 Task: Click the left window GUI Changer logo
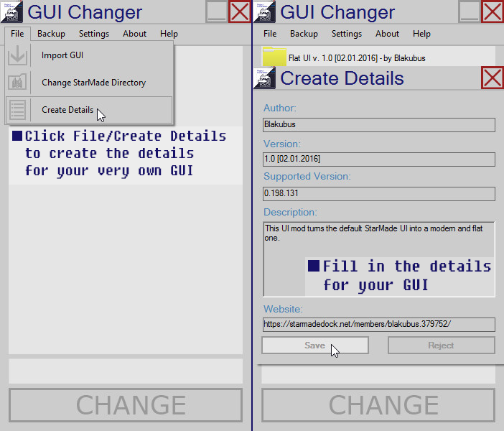11,11
